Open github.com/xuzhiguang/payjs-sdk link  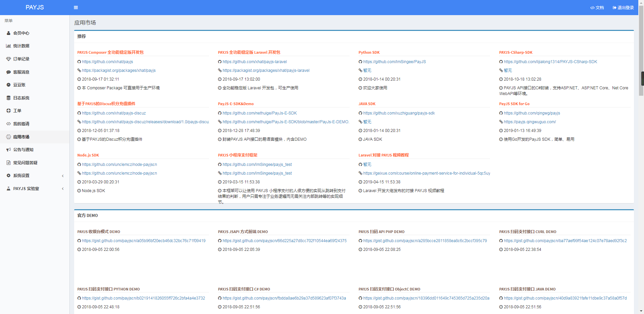(399, 113)
